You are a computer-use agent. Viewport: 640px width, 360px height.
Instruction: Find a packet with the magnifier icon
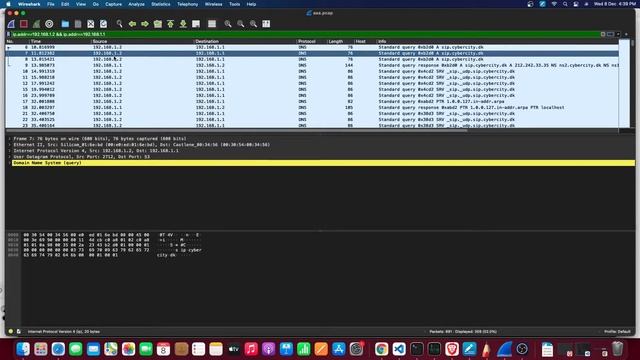click(x=119, y=24)
